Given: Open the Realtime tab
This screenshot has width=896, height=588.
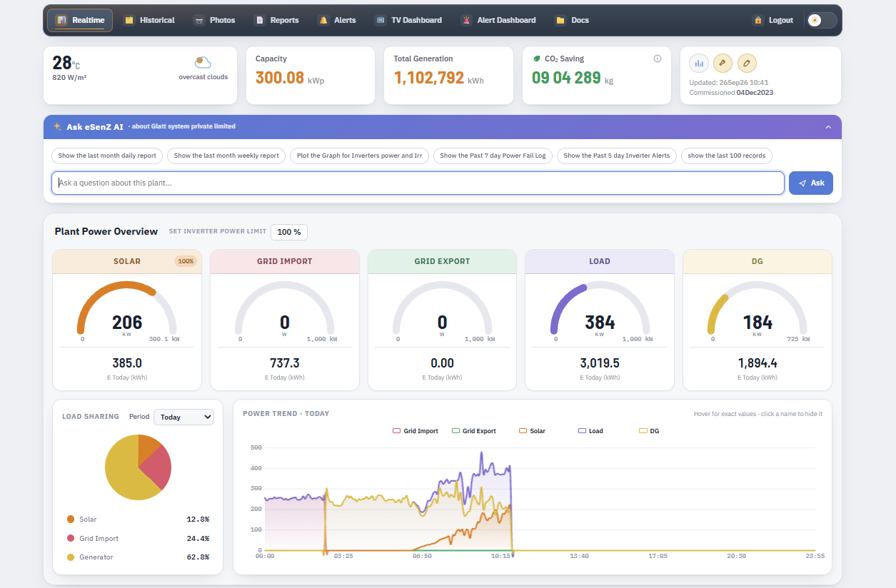Looking at the screenshot, I should point(80,20).
